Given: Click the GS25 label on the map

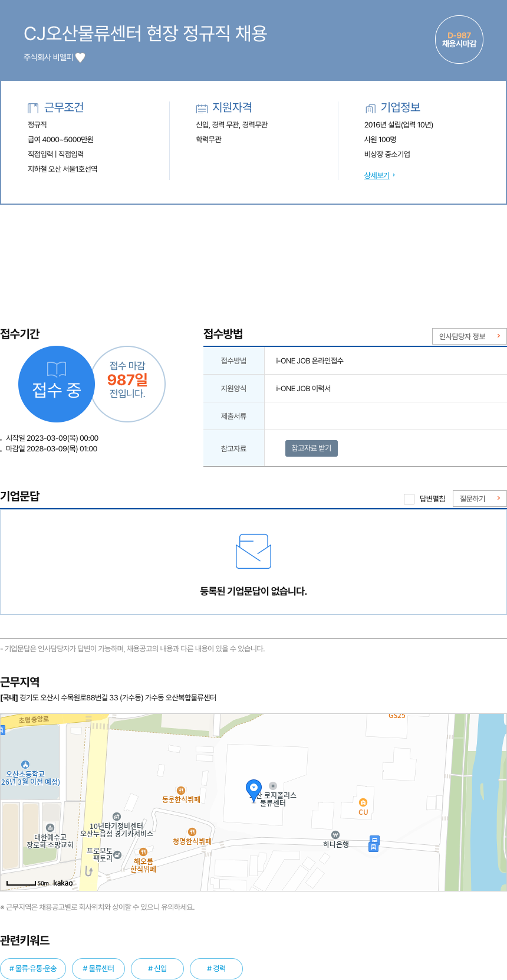Looking at the screenshot, I should pos(397,716).
